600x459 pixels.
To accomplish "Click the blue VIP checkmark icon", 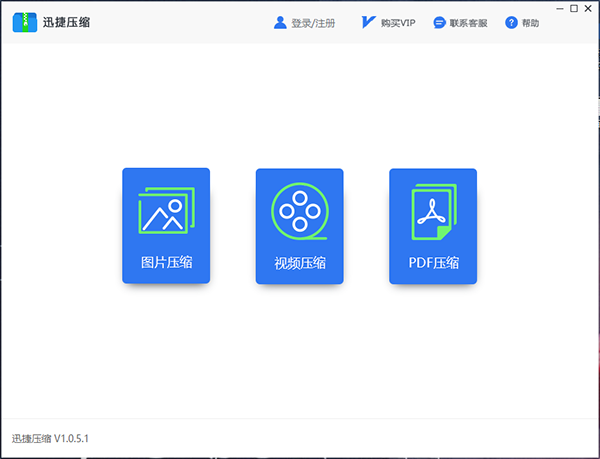I will [368, 22].
